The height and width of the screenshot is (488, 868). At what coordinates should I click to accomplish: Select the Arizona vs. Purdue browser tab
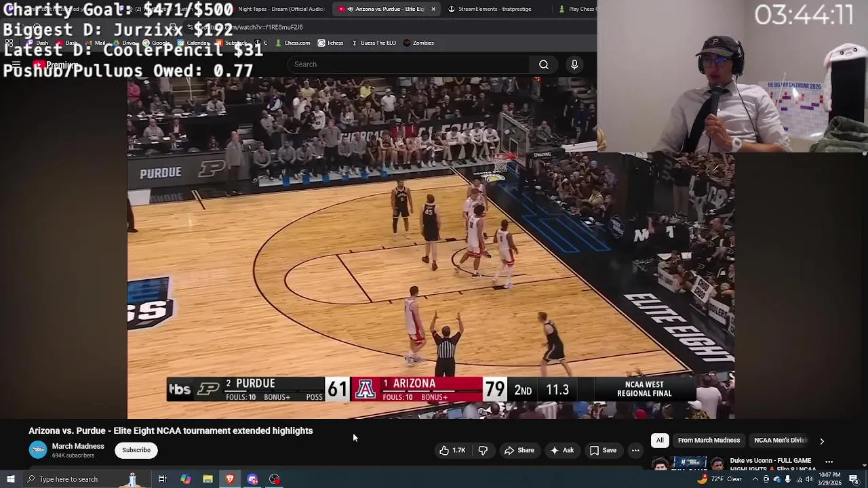click(388, 9)
